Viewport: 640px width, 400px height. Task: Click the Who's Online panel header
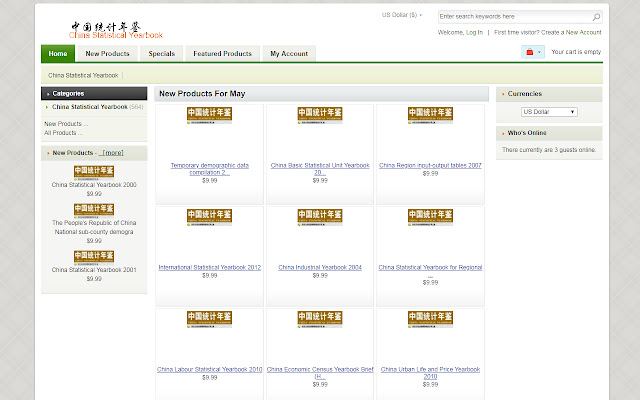pyautogui.click(x=549, y=133)
